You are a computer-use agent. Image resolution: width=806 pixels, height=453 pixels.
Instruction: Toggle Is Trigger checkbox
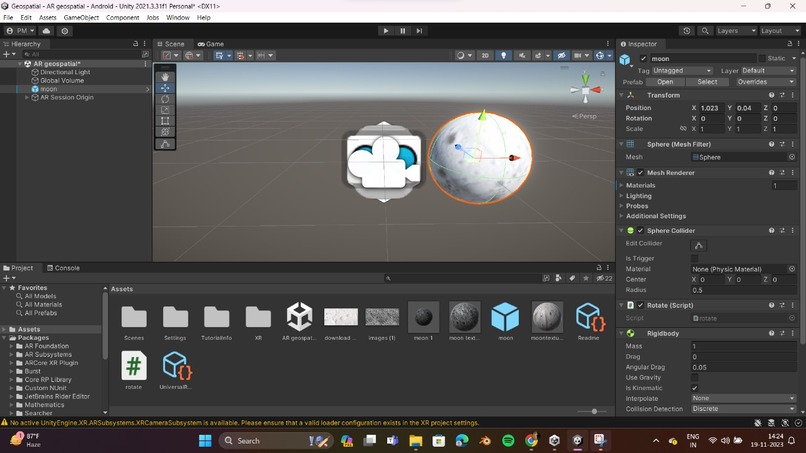[x=694, y=259]
